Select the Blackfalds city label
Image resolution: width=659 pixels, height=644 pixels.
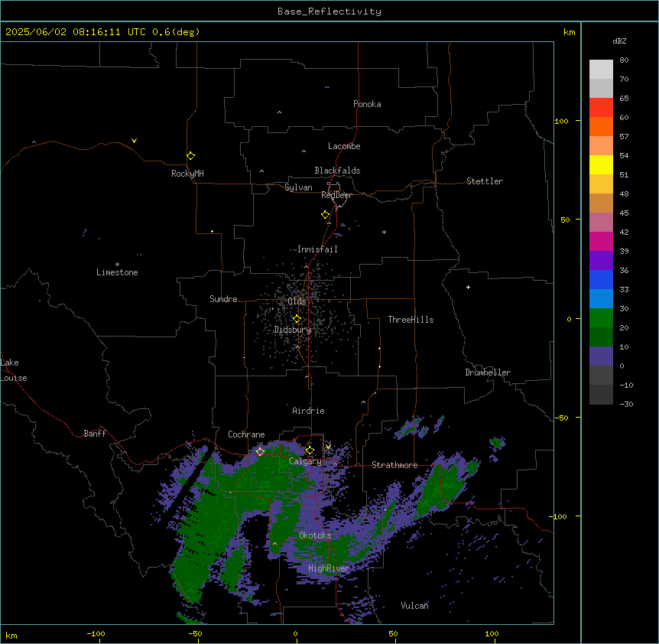pos(337,171)
